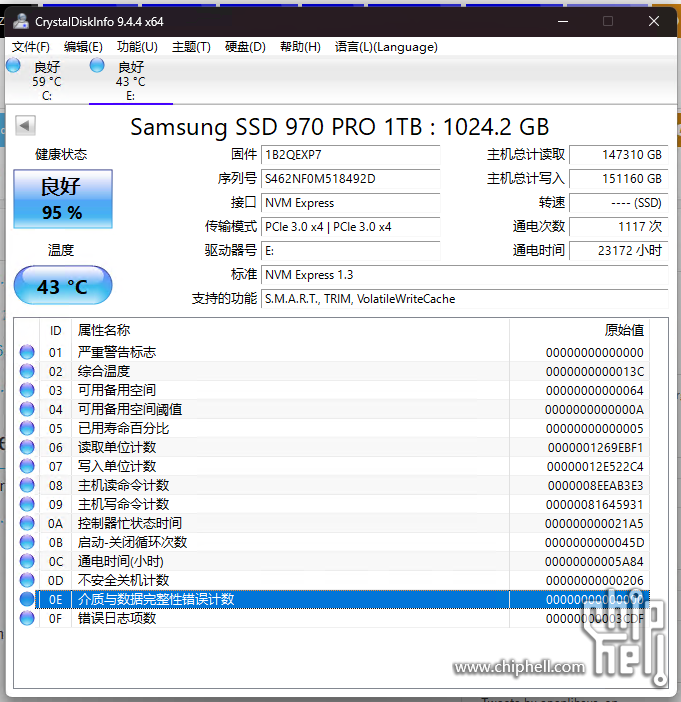
Task: Click the 43 °C temperature button
Action: tap(63, 285)
